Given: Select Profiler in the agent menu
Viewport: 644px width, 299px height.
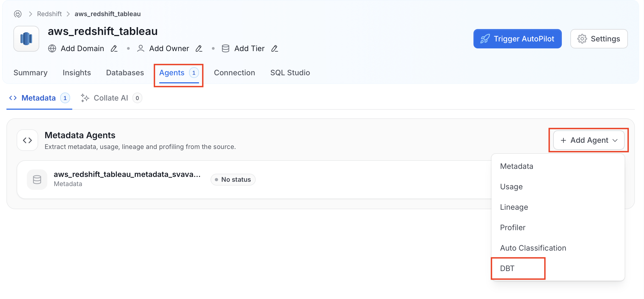Looking at the screenshot, I should coord(558,228).
